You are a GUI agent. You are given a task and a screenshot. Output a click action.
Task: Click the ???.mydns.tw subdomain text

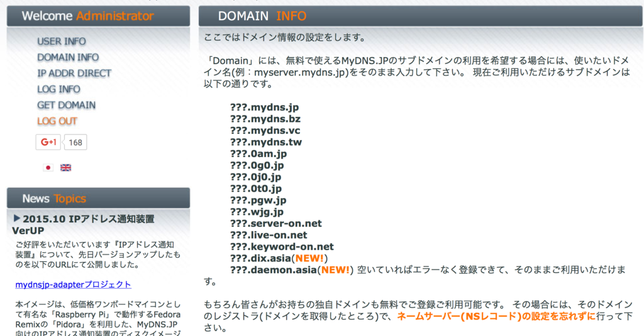[x=266, y=143]
